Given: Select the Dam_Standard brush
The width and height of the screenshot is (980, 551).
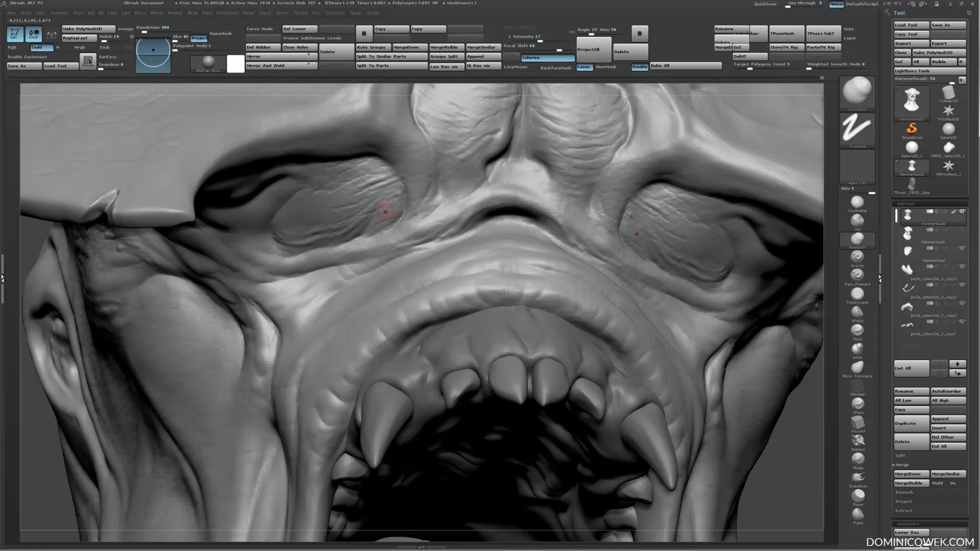Looking at the screenshot, I should pyautogui.click(x=857, y=277).
